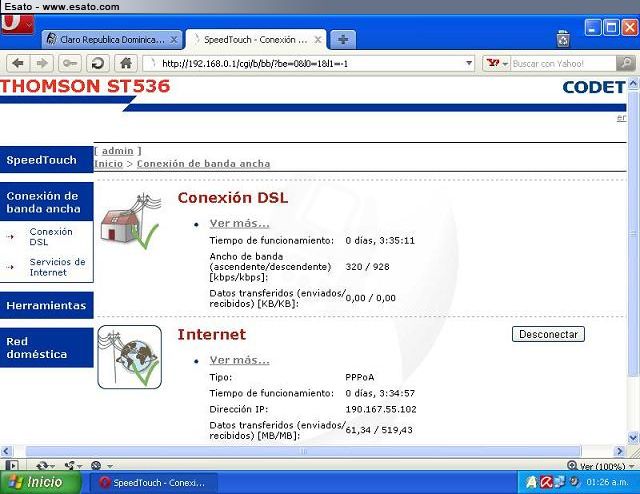Image resolution: width=640 pixels, height=494 pixels.
Task: Open Conexión de banda ancha menu
Action: click(47, 202)
